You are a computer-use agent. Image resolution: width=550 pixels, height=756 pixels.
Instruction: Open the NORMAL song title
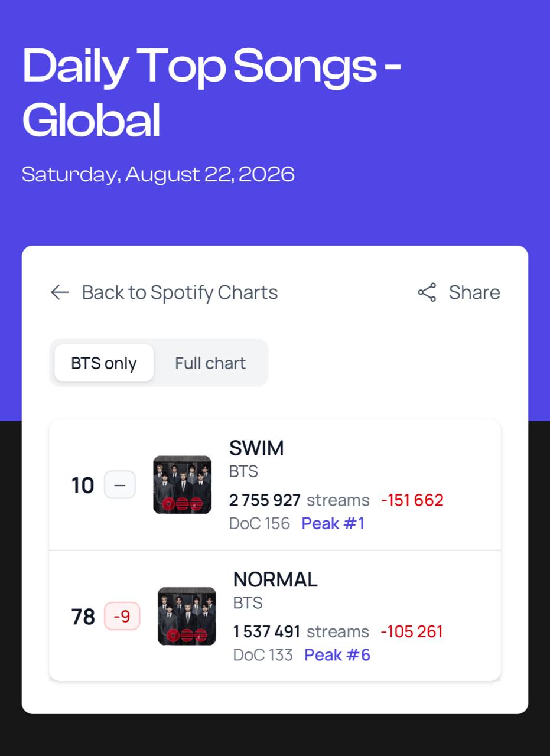(x=275, y=579)
